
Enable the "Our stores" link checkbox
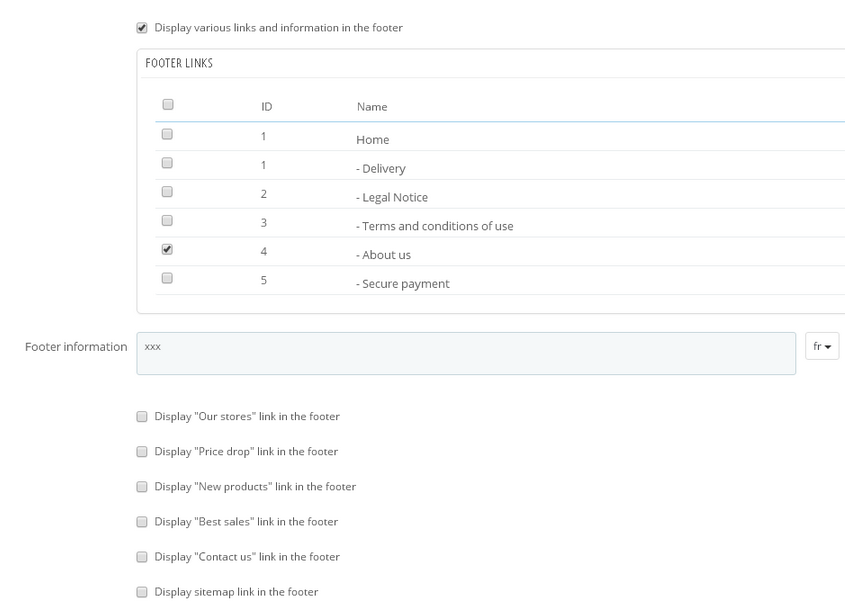[142, 416]
